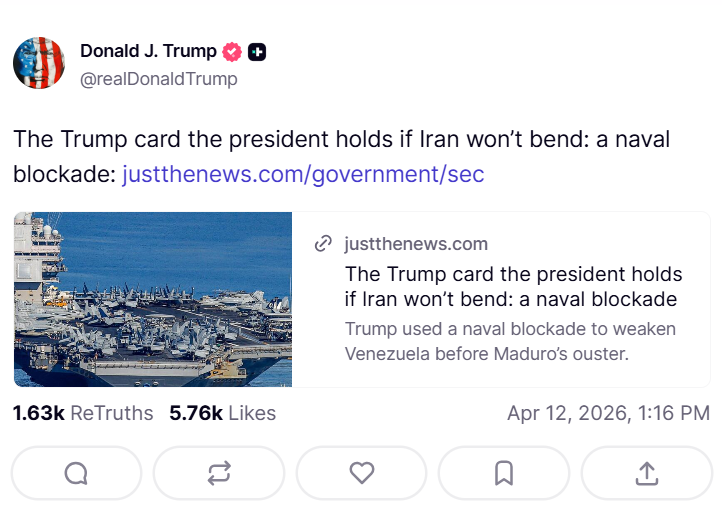Click the @realDonaldTrump handle

click(x=158, y=78)
